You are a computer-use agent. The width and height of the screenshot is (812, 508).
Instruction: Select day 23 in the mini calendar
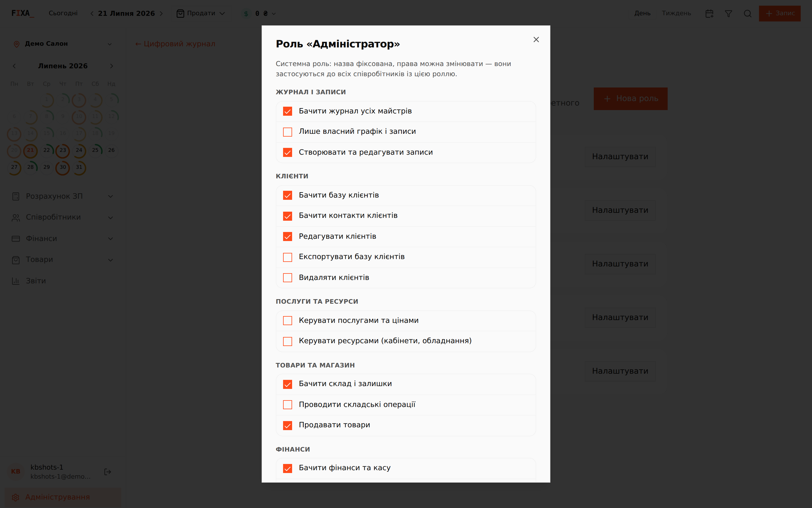click(63, 150)
